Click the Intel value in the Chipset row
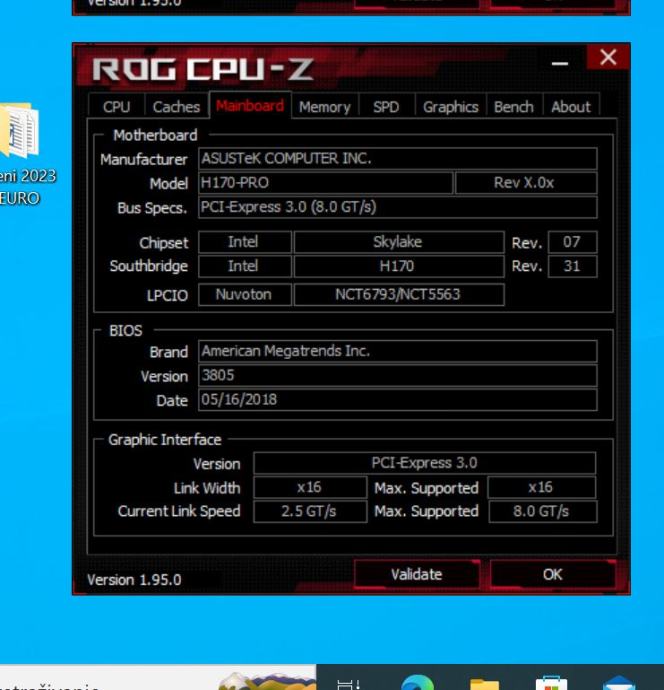This screenshot has height=690, width=664. pos(245,242)
